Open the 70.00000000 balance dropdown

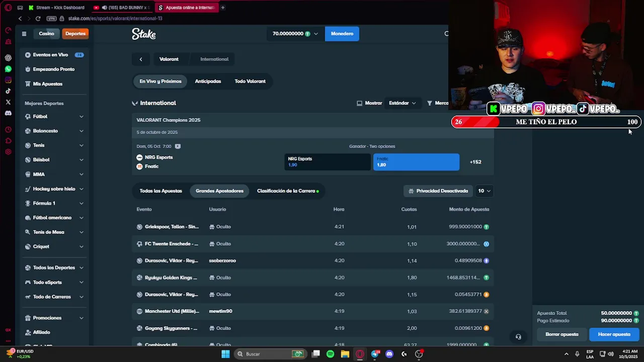295,34
